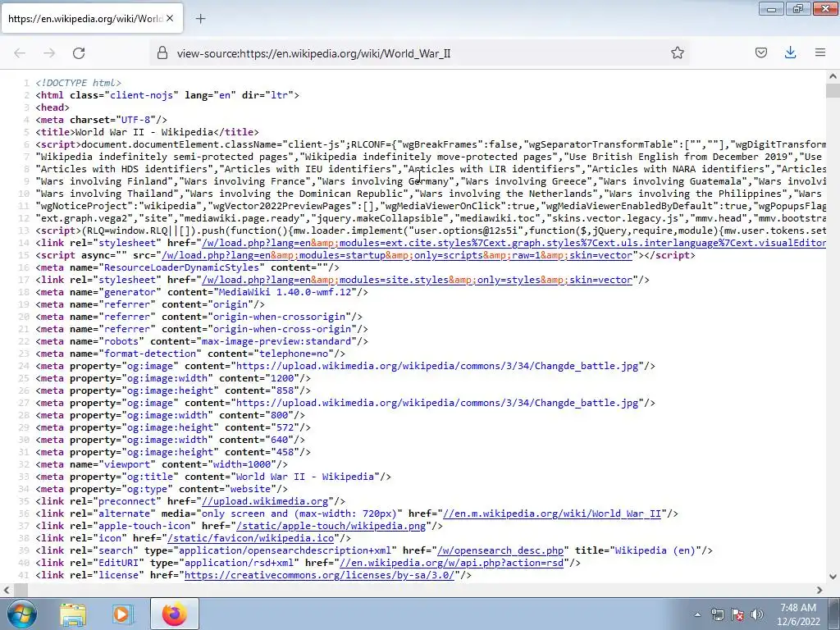Click the Action Center flag tray icon
Viewport: 840px width, 630px height.
(x=737, y=614)
